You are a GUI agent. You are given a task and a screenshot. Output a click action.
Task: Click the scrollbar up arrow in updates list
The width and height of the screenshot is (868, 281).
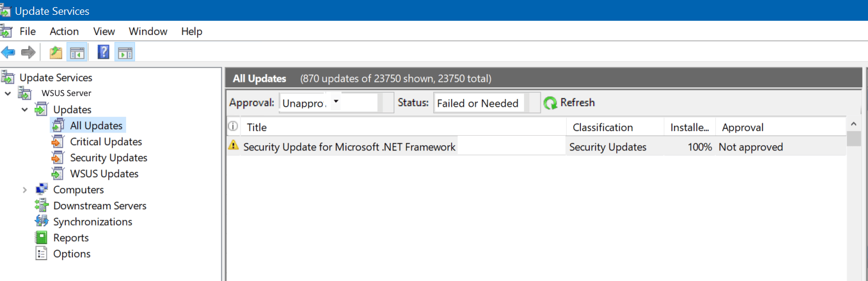click(853, 123)
